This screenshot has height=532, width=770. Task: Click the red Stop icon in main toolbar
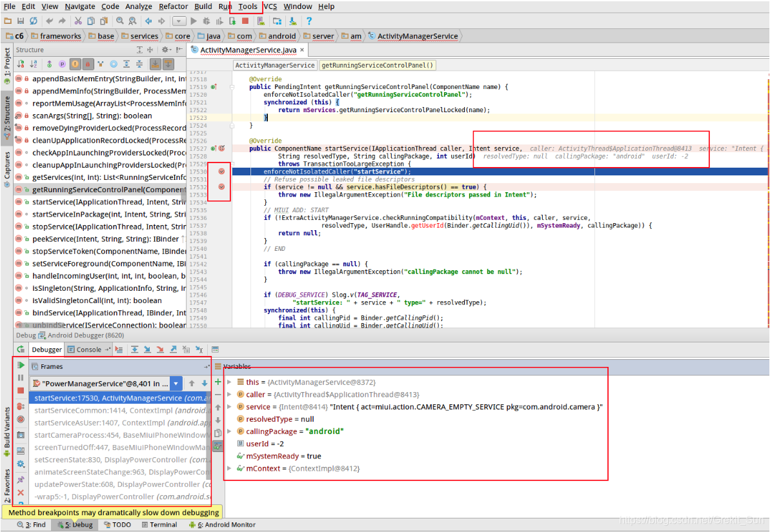(245, 21)
